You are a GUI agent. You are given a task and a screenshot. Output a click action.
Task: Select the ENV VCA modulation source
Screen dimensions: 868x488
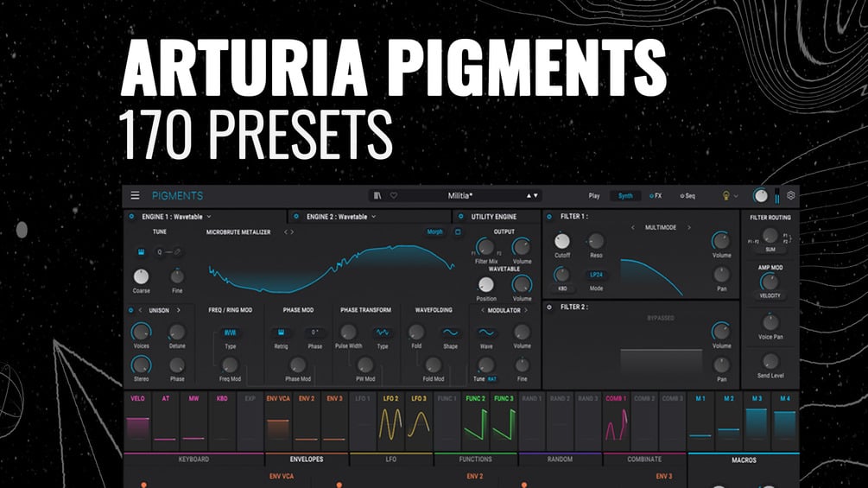tap(278, 420)
